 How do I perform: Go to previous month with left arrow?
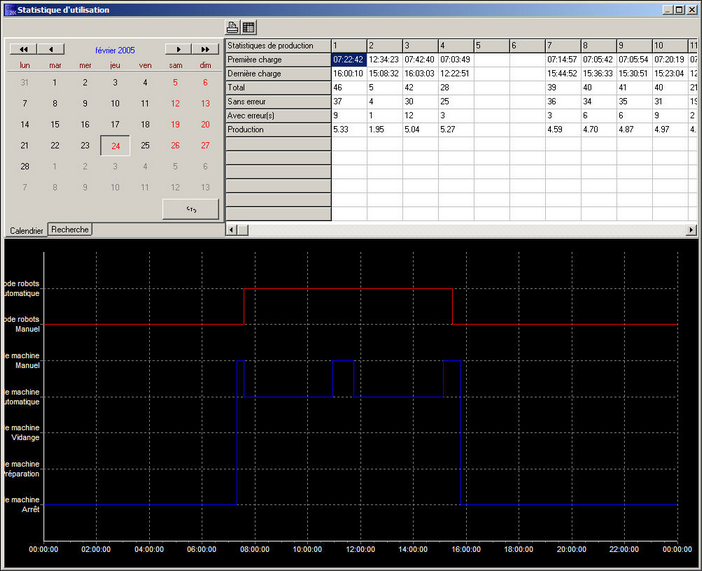pos(51,49)
